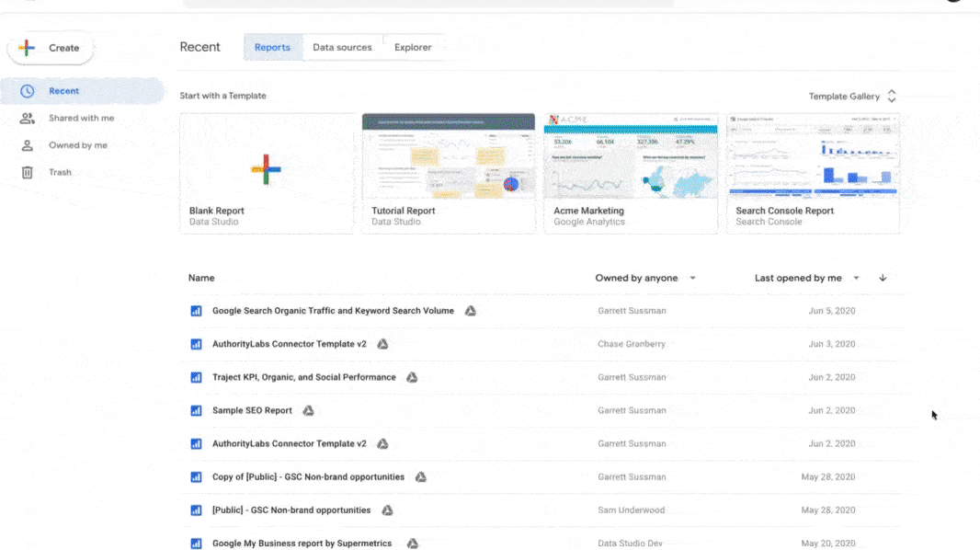Open the Acme Marketing template
980x550 pixels.
[631, 173]
